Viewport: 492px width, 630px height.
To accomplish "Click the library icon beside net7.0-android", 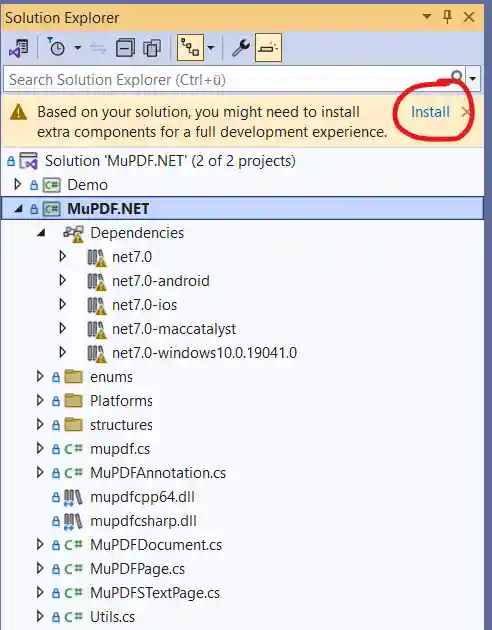I will (97, 282).
